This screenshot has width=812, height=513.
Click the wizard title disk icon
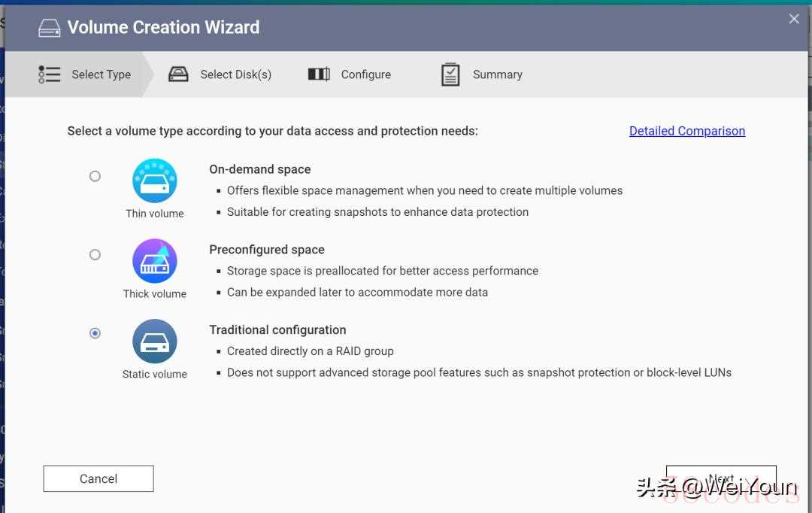[x=49, y=28]
